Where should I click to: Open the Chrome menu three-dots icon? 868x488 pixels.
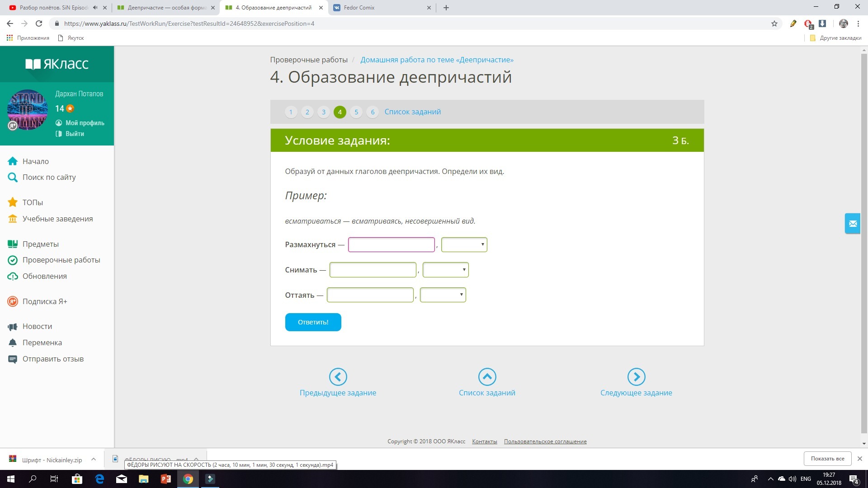point(858,23)
